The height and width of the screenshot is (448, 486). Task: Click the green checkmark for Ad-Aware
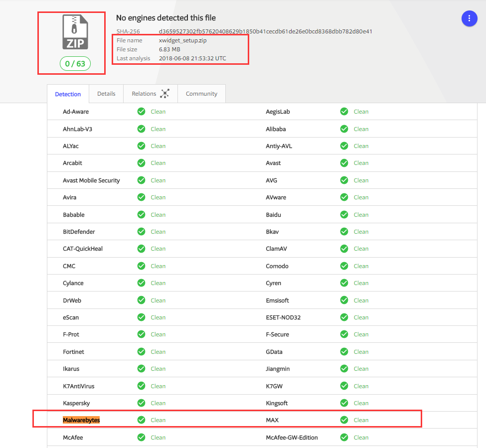142,112
